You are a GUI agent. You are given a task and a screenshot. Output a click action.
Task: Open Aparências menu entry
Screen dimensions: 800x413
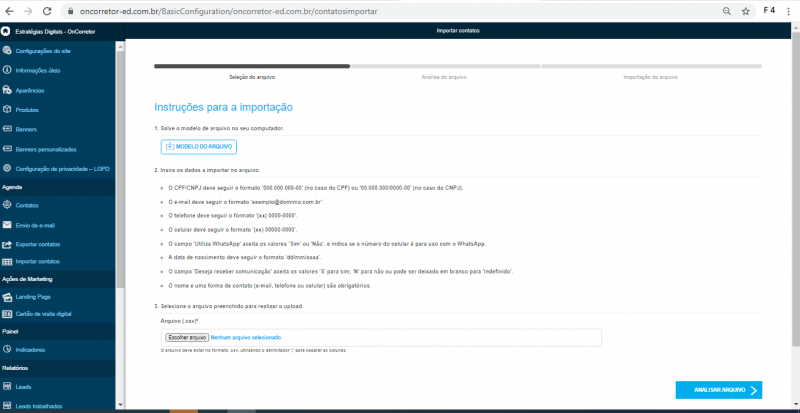[x=30, y=90]
